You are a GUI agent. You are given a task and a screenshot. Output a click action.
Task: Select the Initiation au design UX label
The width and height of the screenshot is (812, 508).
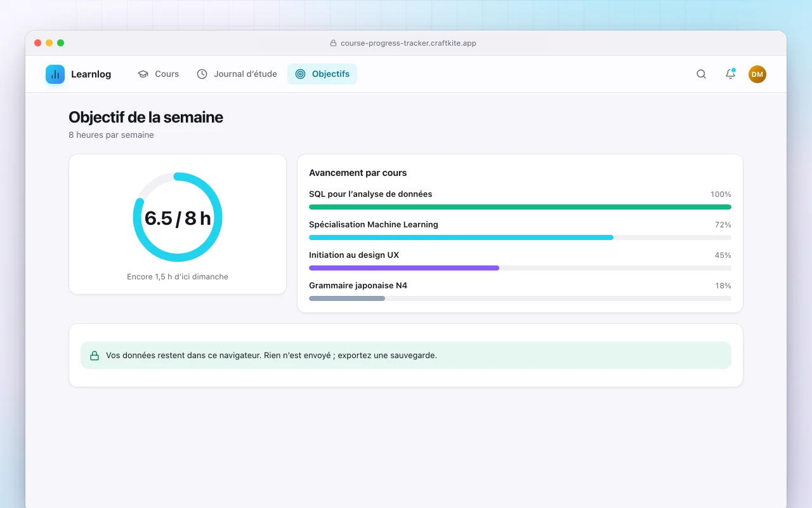click(354, 255)
